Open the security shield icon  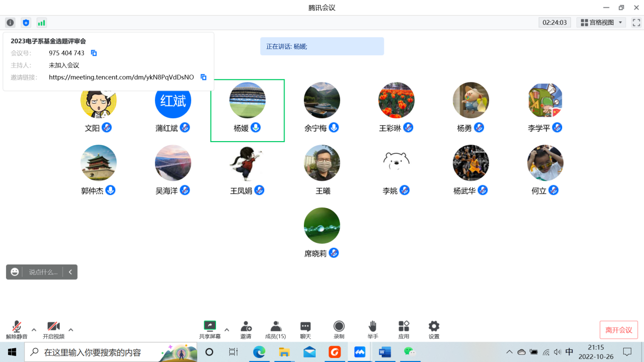click(26, 23)
